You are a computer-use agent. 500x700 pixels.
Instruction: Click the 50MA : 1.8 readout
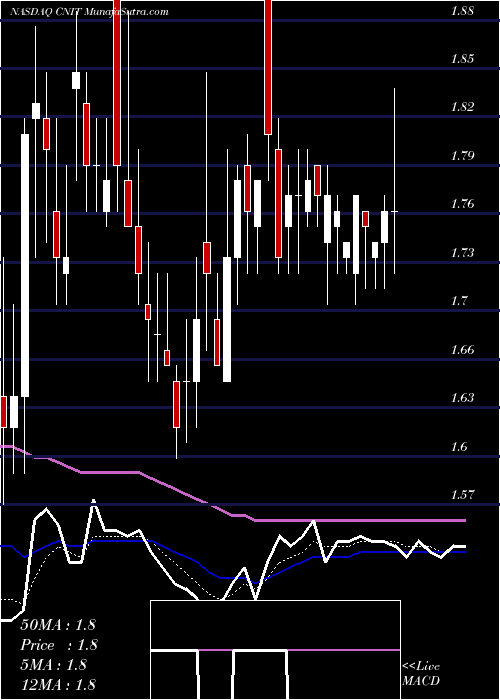click(58, 625)
